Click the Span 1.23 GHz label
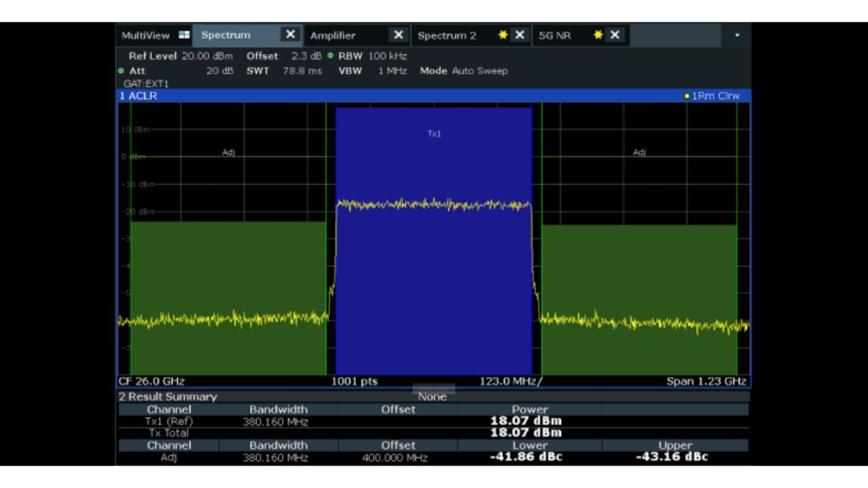This screenshot has width=868, height=488. (x=706, y=381)
